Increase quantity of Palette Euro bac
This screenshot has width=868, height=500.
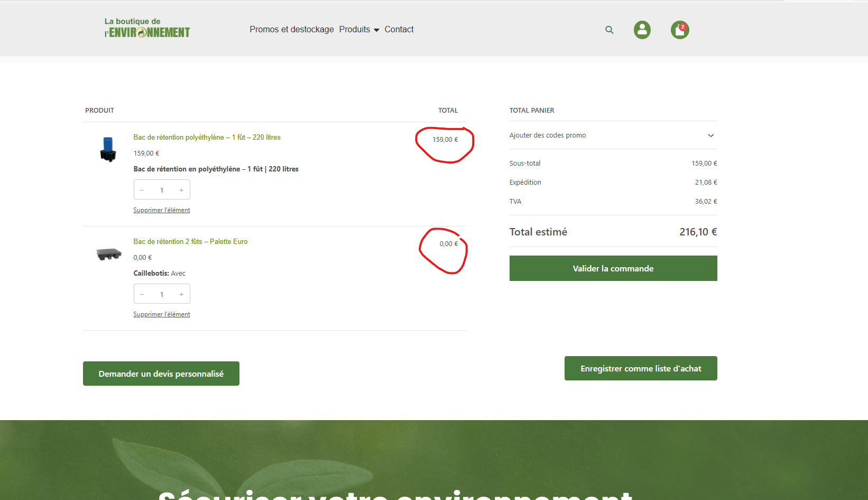(181, 294)
